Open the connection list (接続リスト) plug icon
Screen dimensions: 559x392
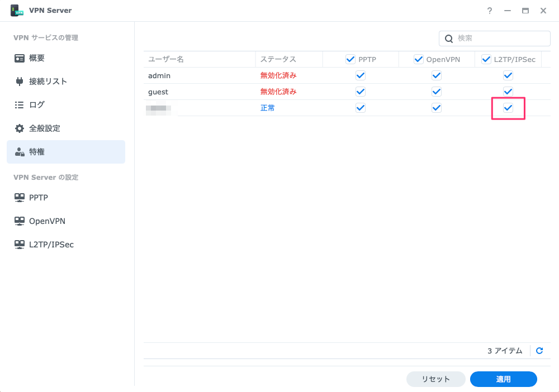[20, 82]
